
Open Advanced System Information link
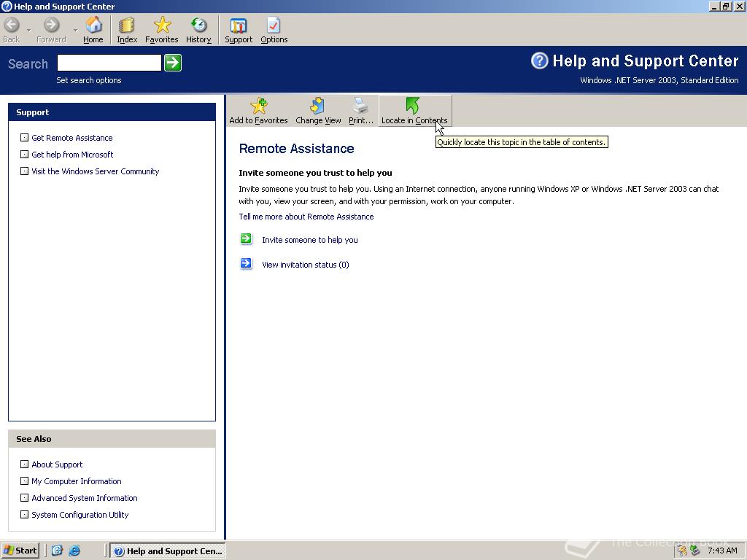(85, 498)
